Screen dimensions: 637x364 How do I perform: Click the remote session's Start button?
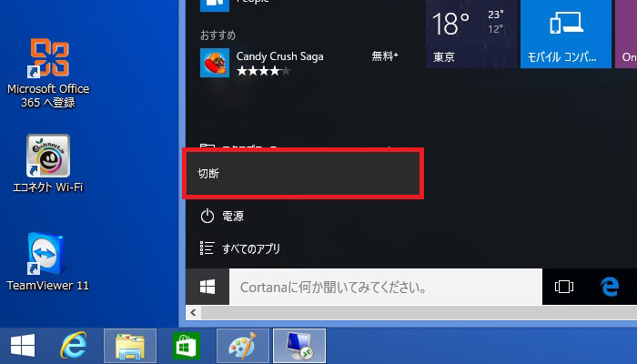tap(207, 287)
